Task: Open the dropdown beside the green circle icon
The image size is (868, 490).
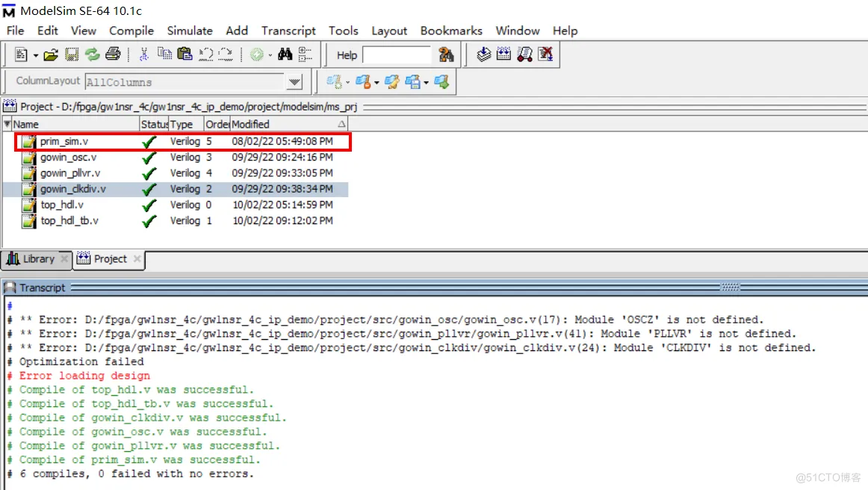Action: tap(270, 55)
